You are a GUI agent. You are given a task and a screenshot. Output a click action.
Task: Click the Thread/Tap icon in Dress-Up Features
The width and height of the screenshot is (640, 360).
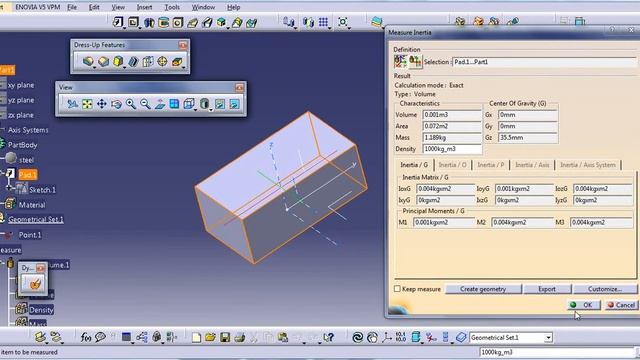(162, 61)
